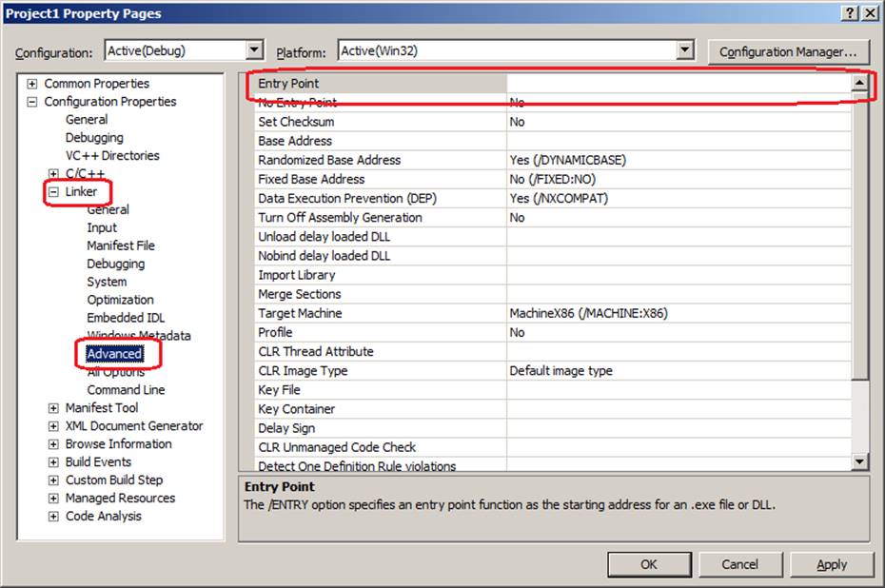Collapse the Configuration Properties node

(x=32, y=102)
